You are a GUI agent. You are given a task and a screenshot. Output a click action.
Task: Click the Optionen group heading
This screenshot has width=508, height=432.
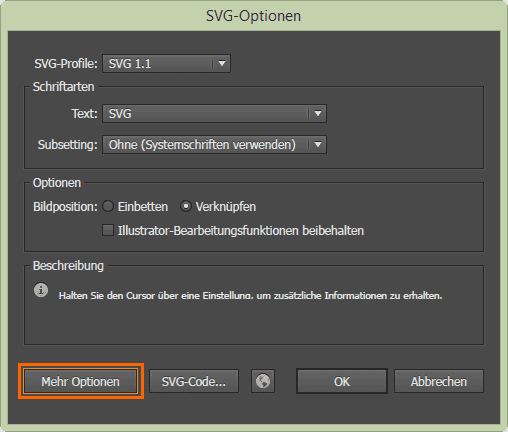(57, 183)
